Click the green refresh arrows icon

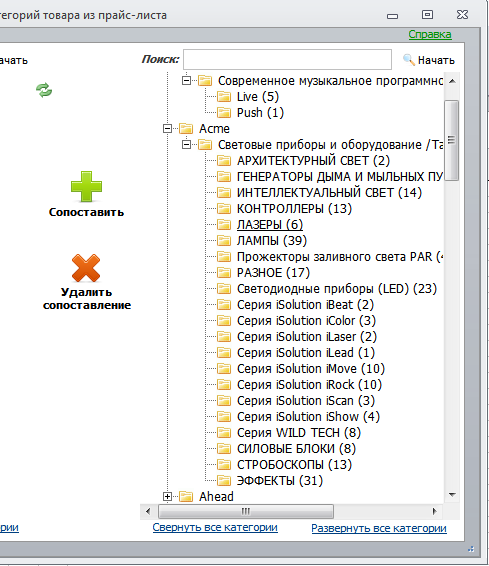[44, 90]
